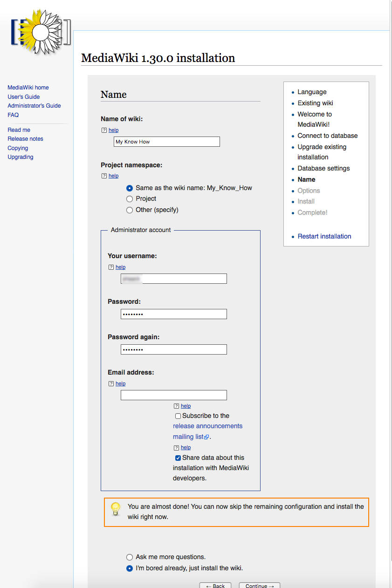Click help link under Name of wiki

click(x=113, y=130)
